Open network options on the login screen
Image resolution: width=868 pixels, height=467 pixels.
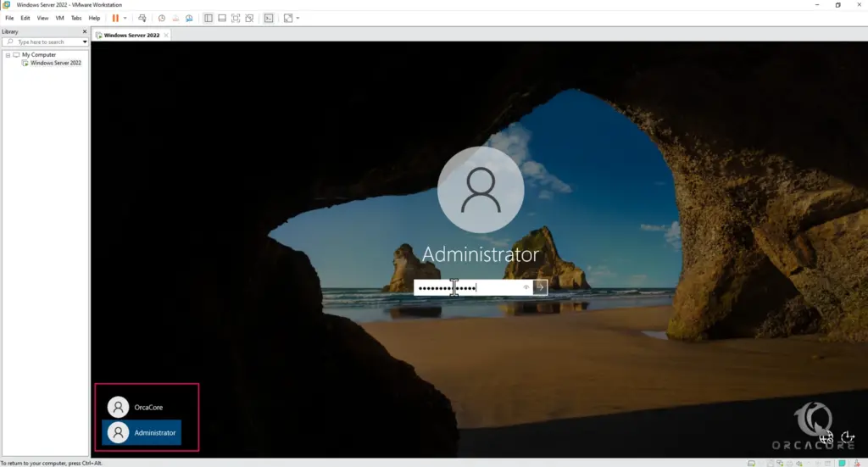point(826,437)
